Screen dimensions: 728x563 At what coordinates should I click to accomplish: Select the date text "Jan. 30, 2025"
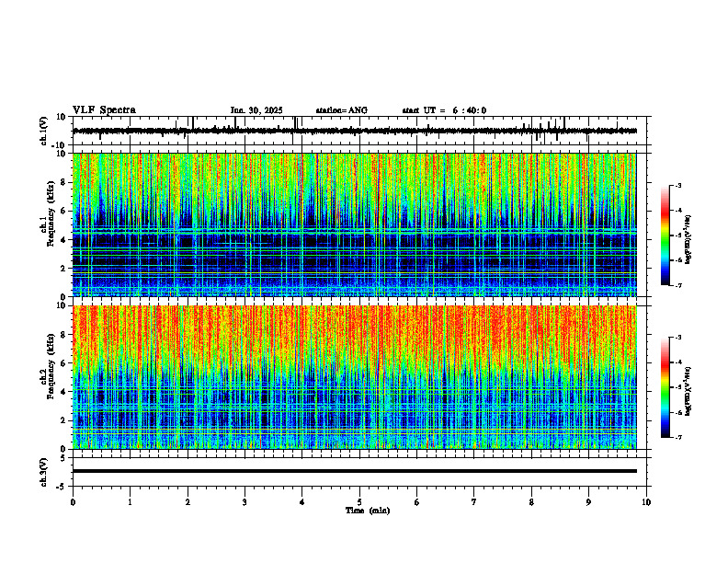point(256,110)
